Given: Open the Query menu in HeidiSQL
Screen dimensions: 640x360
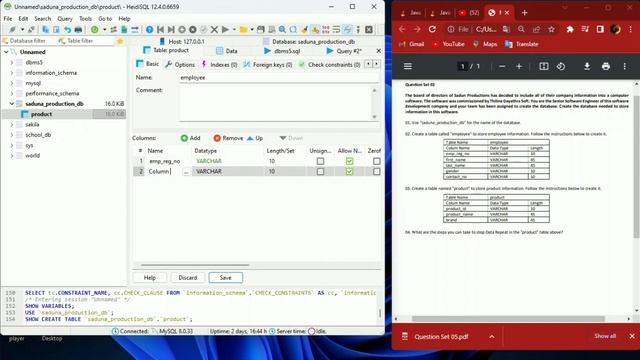Looking at the screenshot, I should [x=65, y=18].
